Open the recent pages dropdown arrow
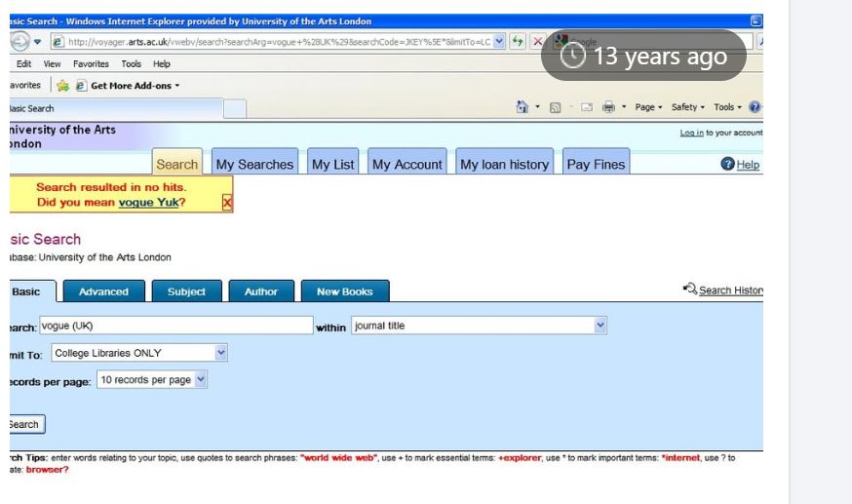 point(37,42)
